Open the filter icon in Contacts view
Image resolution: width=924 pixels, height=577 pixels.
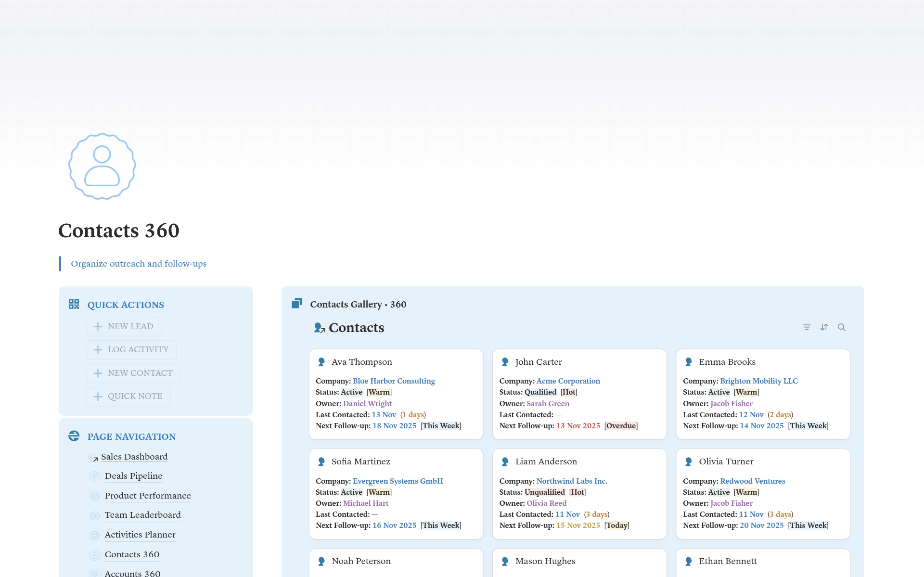(807, 327)
